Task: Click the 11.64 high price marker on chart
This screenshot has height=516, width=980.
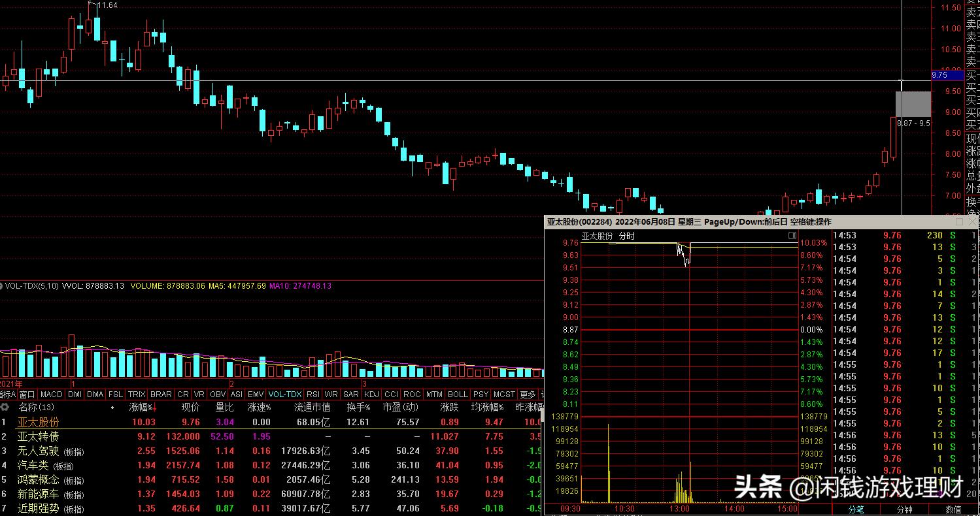Action: pos(107,5)
